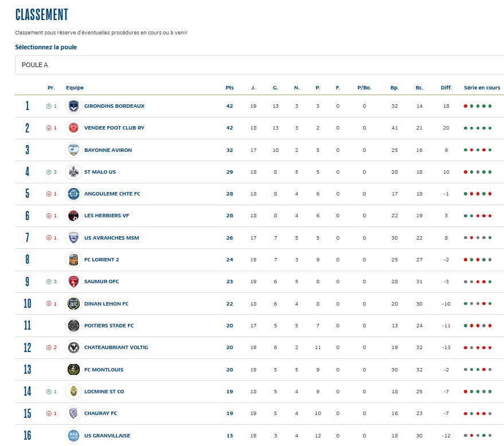Screen dimensions: 504x446
Task: Click the Saumur OFC team crest
Action: tap(73, 281)
